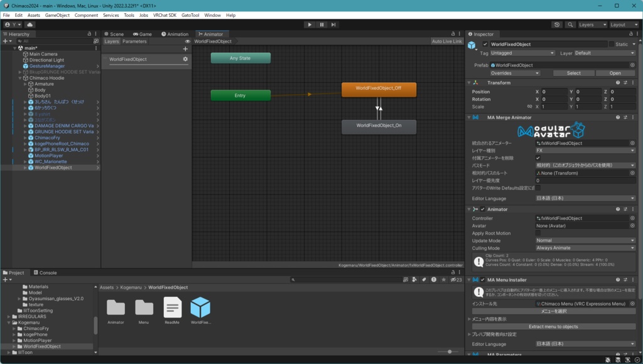Screen dimensions: 643x364
Task: Toggle MA Menu Installer enabled checkbox
Action: click(x=483, y=279)
